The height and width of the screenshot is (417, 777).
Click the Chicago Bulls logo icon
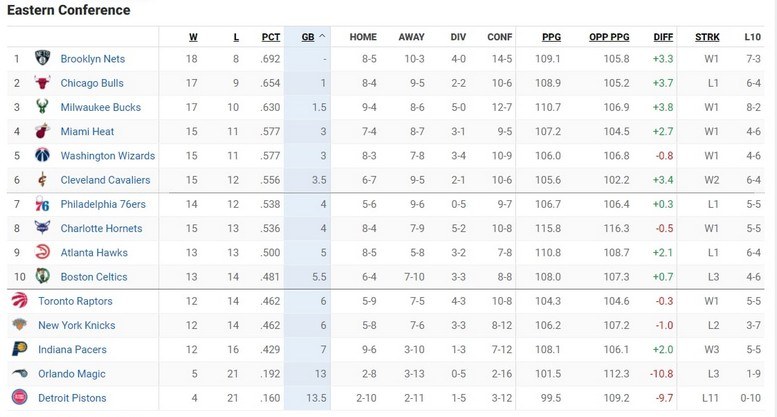pyautogui.click(x=42, y=83)
